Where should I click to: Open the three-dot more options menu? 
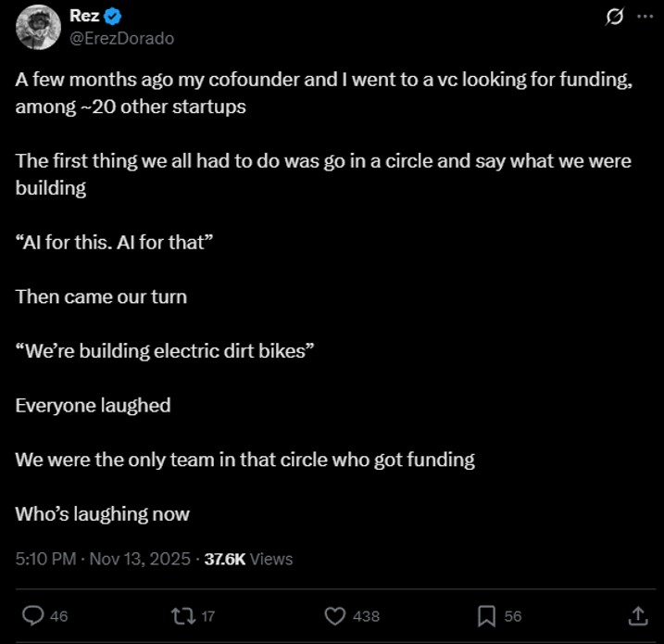click(644, 18)
